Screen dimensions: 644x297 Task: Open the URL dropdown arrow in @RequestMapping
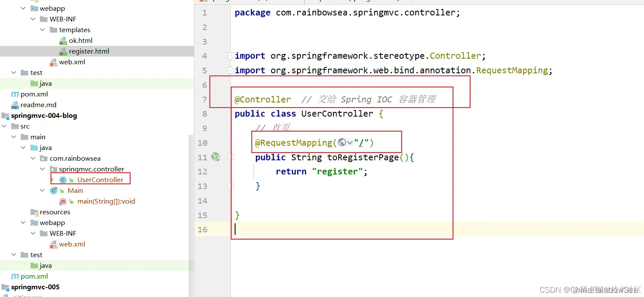pyautogui.click(x=350, y=143)
